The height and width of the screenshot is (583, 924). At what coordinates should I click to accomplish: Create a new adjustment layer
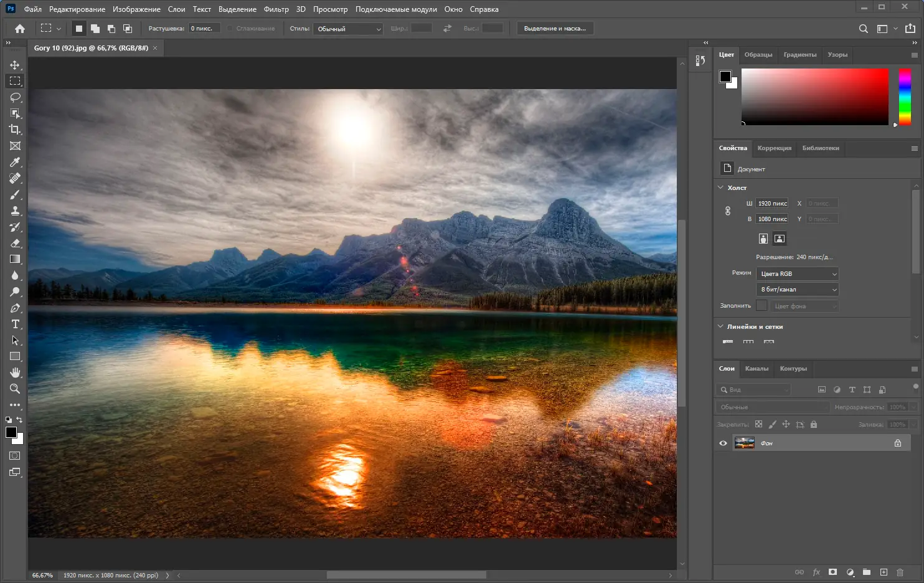click(x=850, y=572)
